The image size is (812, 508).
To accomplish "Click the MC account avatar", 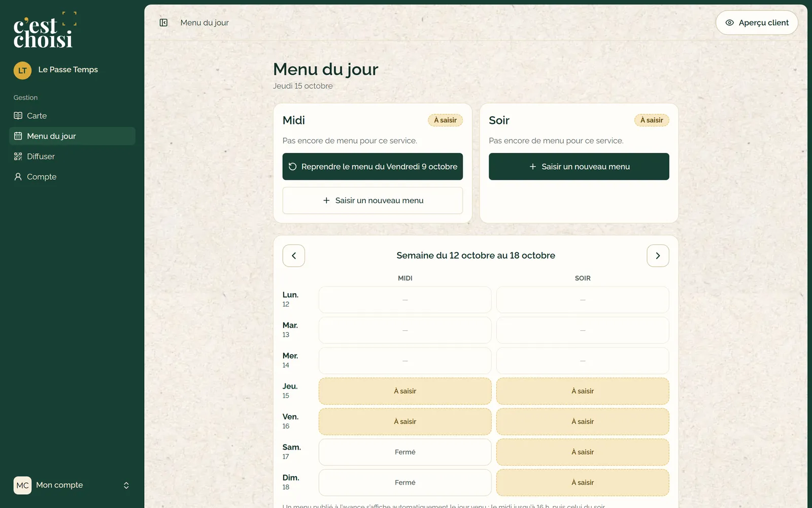I will [22, 485].
